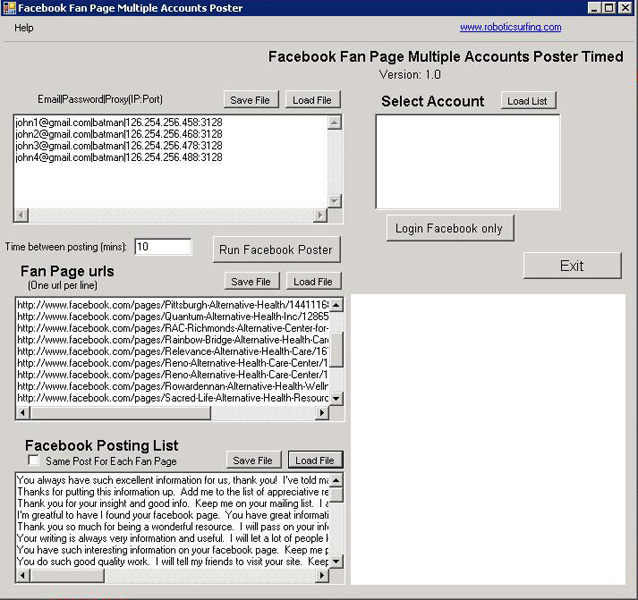Select the john3@gmail.com account line
This screenshot has height=600, width=638.
point(119,146)
